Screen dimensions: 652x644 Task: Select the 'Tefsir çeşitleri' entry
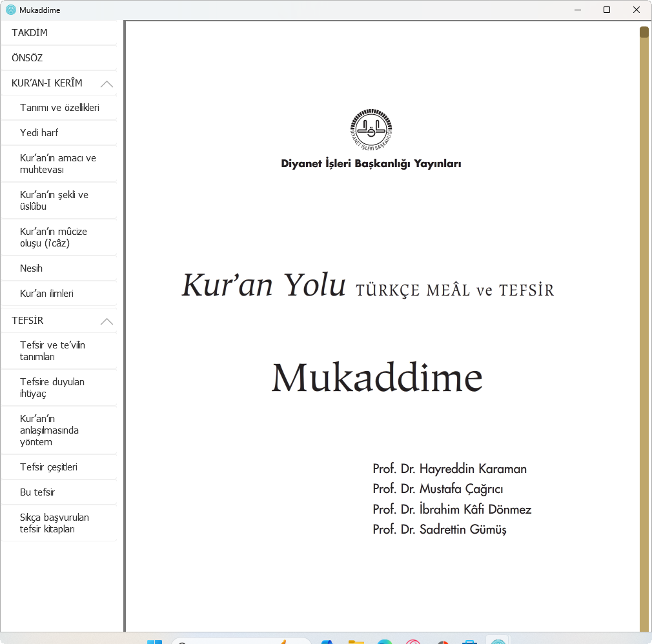(x=59, y=467)
